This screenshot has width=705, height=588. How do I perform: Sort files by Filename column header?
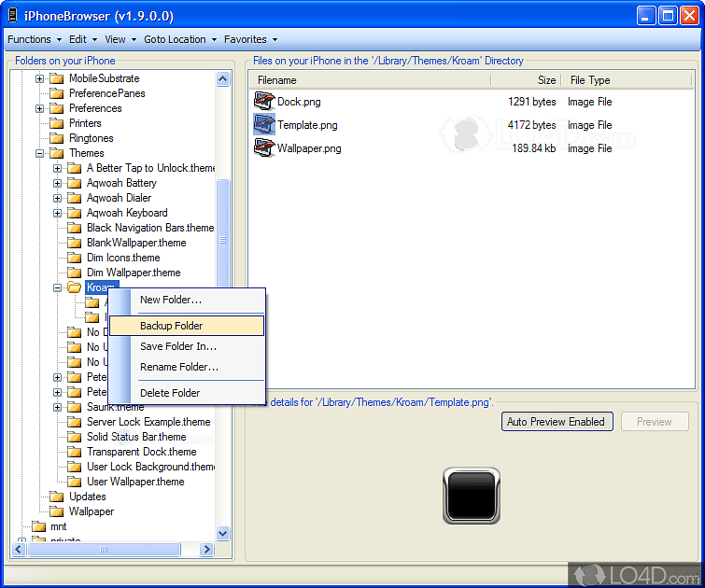tap(370, 80)
